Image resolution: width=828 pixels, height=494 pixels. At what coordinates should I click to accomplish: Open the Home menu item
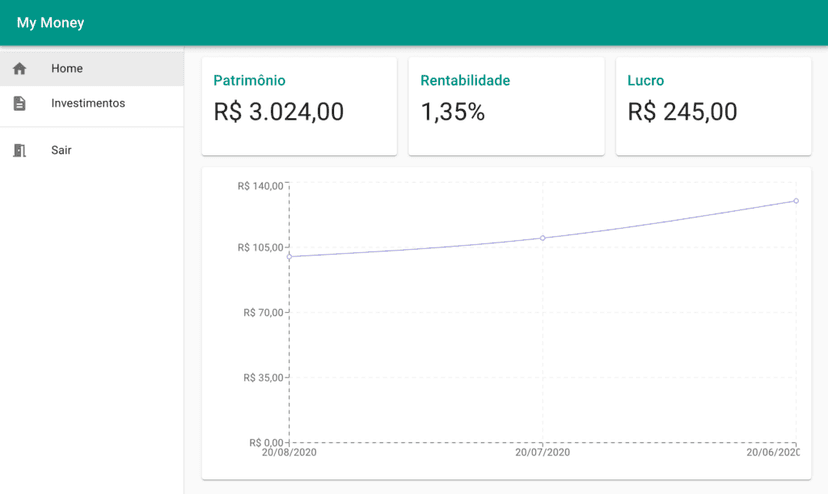tap(67, 69)
